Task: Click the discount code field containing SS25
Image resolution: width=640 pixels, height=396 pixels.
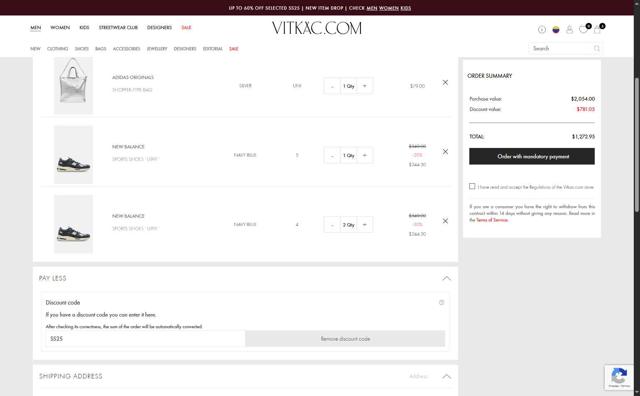Action: click(x=145, y=339)
